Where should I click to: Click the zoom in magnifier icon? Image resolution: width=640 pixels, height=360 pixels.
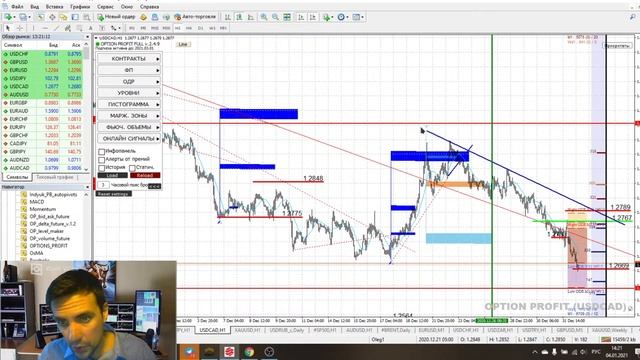pyautogui.click(x=264, y=17)
